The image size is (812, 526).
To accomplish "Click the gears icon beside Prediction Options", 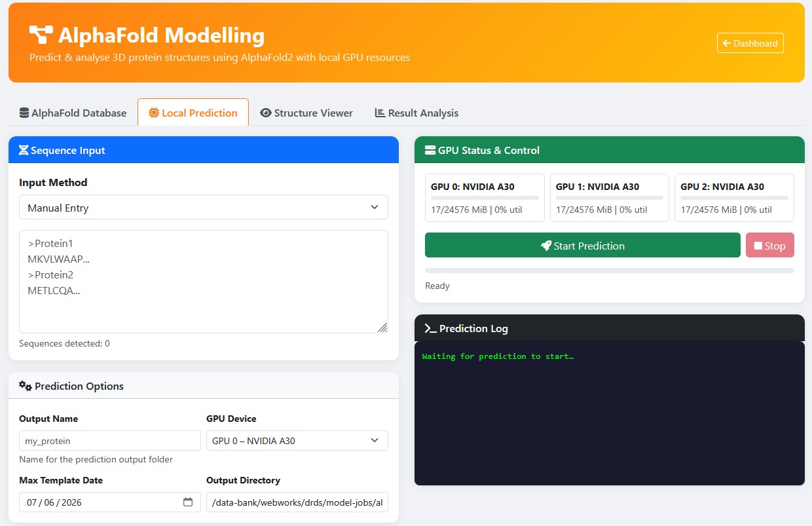I will tap(26, 386).
